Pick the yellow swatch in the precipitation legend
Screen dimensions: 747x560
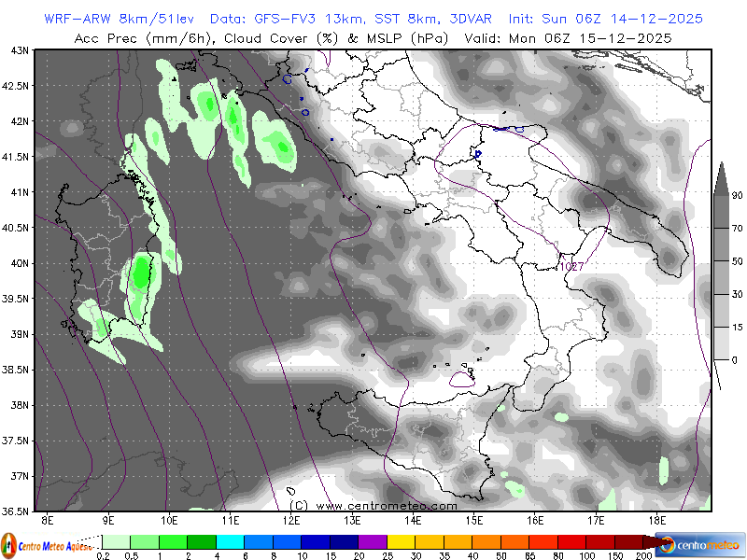pos(401,541)
